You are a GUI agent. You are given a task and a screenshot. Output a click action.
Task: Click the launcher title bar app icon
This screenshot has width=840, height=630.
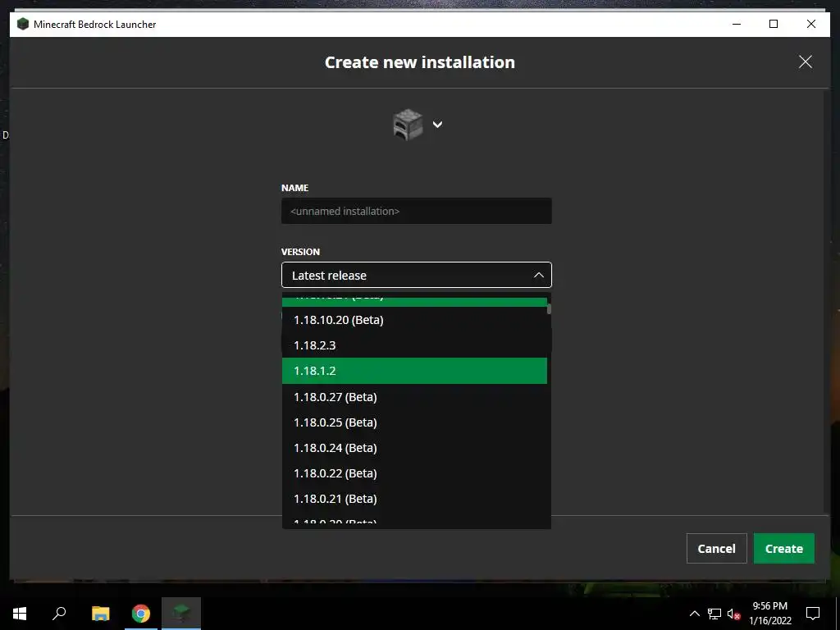pyautogui.click(x=22, y=24)
